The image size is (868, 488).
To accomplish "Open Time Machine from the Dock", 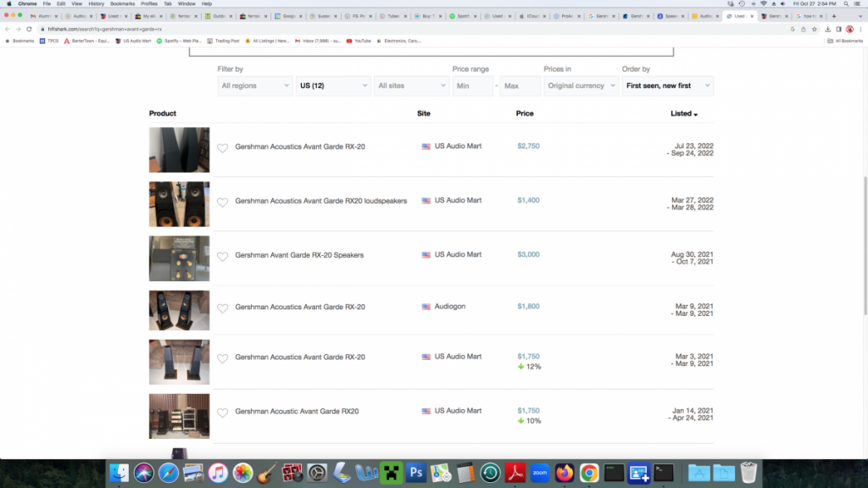I will [x=491, y=473].
